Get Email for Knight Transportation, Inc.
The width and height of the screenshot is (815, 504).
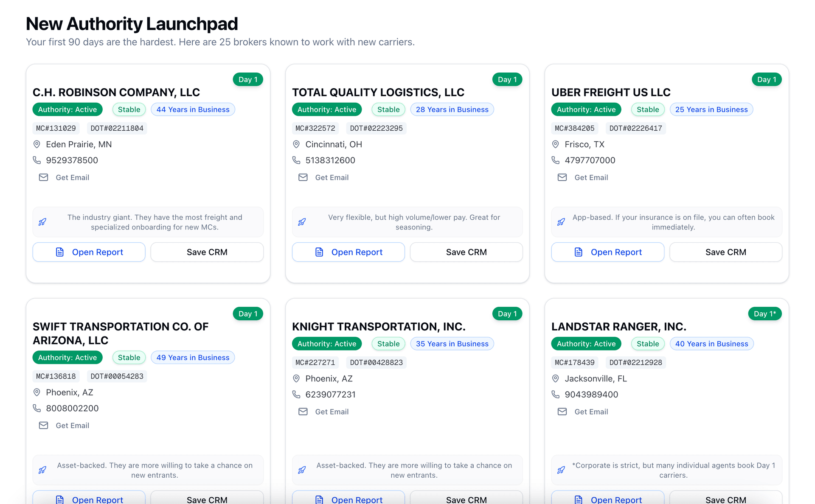click(x=332, y=412)
